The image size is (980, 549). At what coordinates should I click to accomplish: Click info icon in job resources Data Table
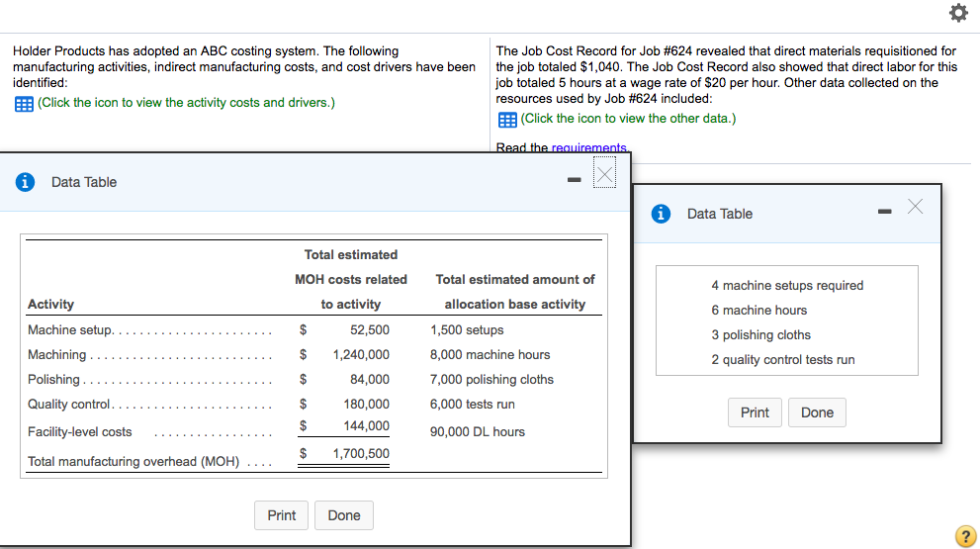point(661,214)
